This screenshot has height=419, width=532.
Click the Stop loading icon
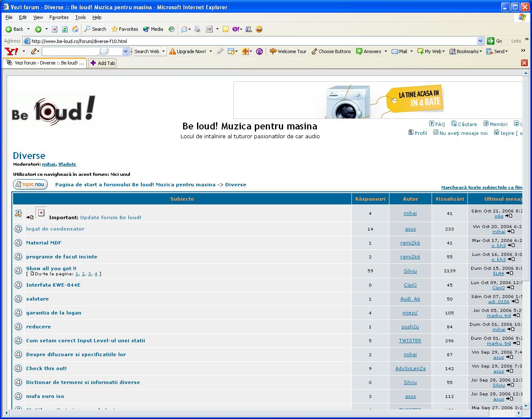54,29
